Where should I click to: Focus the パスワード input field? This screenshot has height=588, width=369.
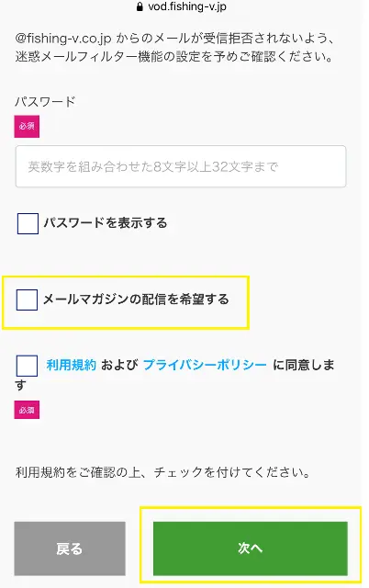point(181,166)
